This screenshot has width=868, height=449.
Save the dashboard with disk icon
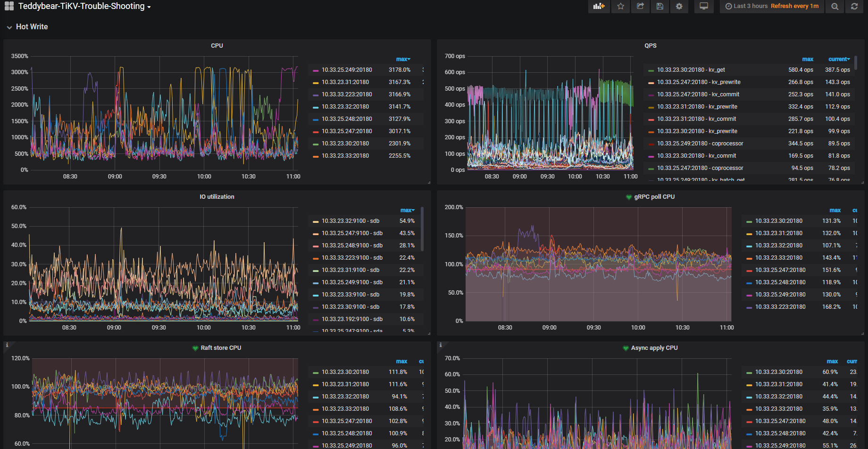659,6
